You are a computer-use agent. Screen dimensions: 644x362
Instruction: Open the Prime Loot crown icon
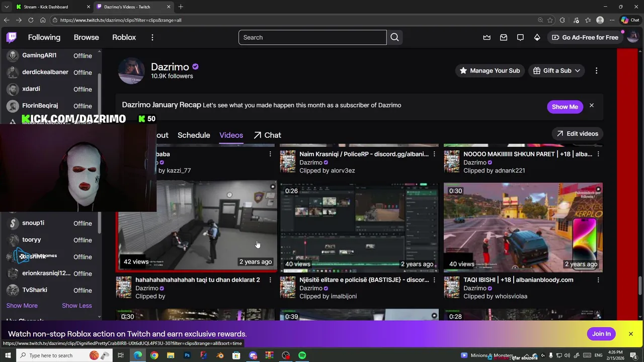487,37
